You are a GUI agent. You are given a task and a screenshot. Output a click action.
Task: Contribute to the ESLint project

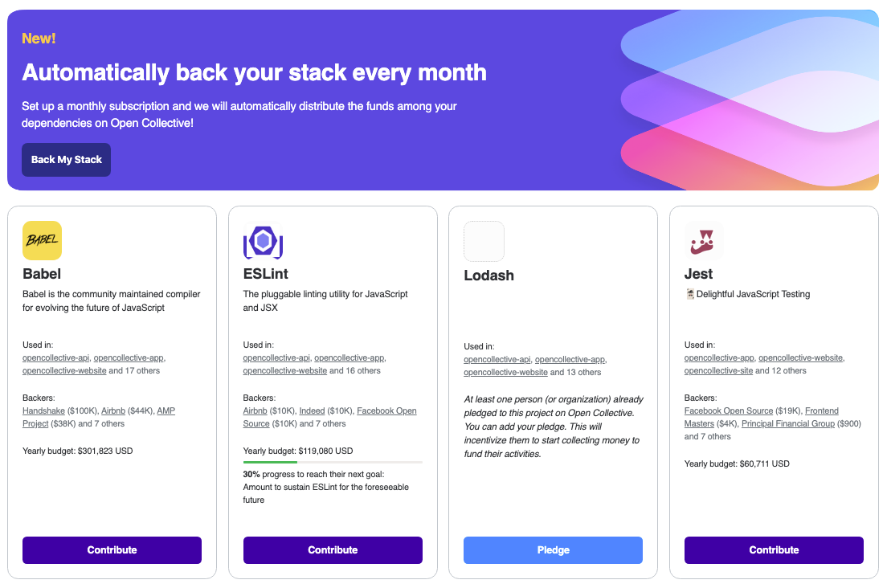tap(333, 550)
